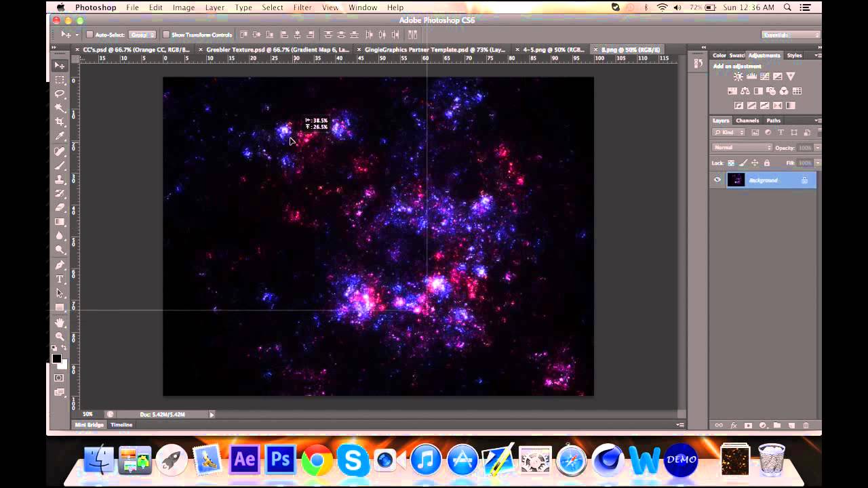This screenshot has width=868, height=488.
Task: Open Finder from the Dock
Action: click(99, 460)
